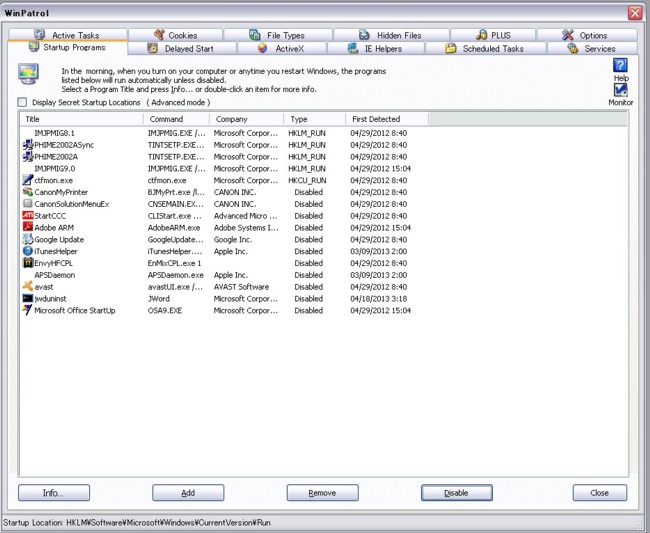
Task: Click the GoogleUpdate command cell
Action: pos(176,240)
